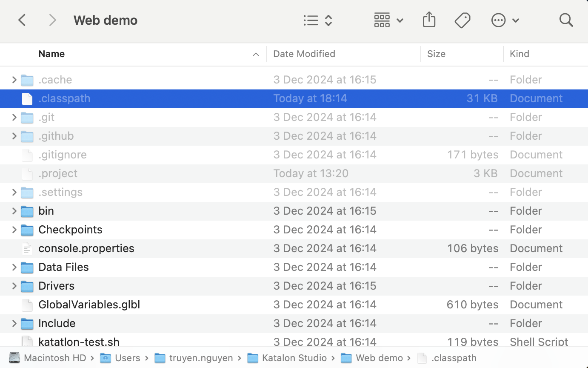This screenshot has height=368, width=588.
Task: Go to Katalon Studio in path bar
Action: click(294, 358)
